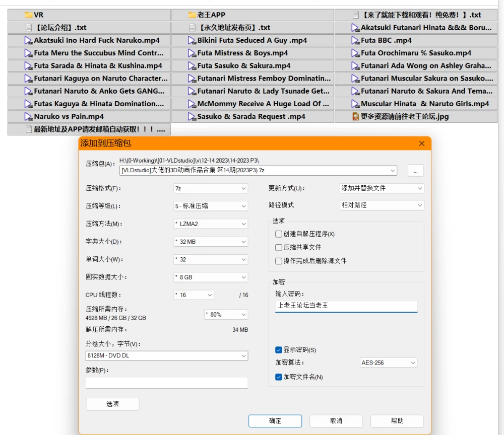Viewport: 504px width, 435px height.
Task: Click the text file icon of 【论坛介绍】.txt
Action: tap(29, 28)
